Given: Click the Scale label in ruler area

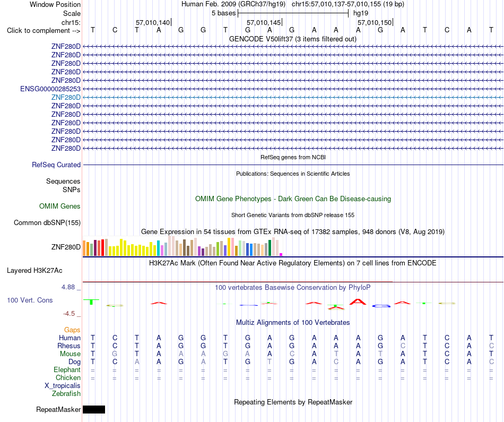Looking at the screenshot, I should [72, 13].
